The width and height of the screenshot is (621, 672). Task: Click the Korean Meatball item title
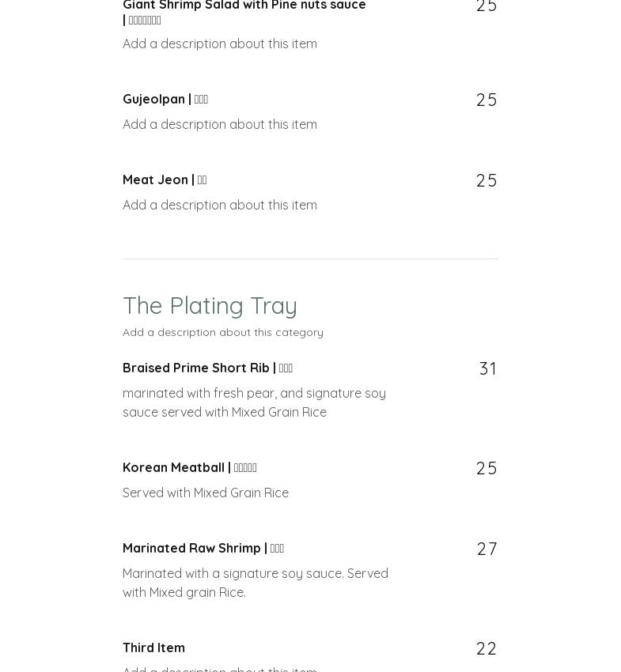[x=189, y=467]
